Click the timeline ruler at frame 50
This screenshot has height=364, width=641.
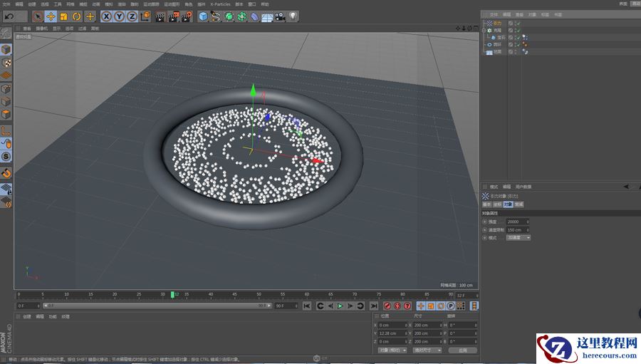[x=259, y=294]
